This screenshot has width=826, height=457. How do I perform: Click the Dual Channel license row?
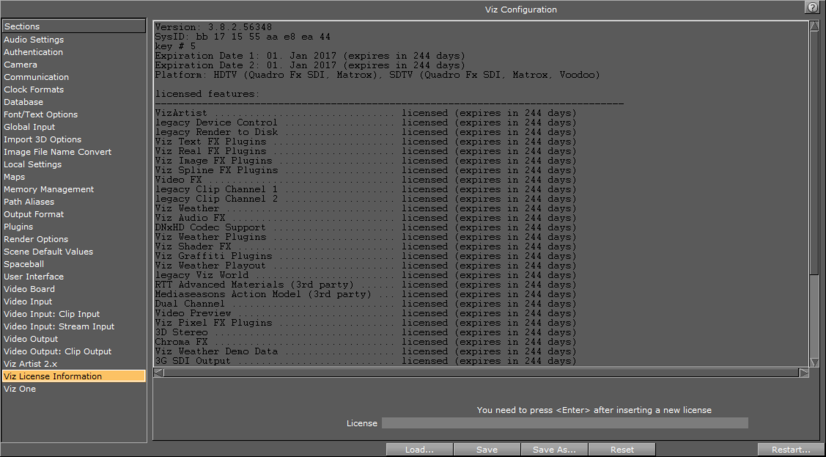366,304
